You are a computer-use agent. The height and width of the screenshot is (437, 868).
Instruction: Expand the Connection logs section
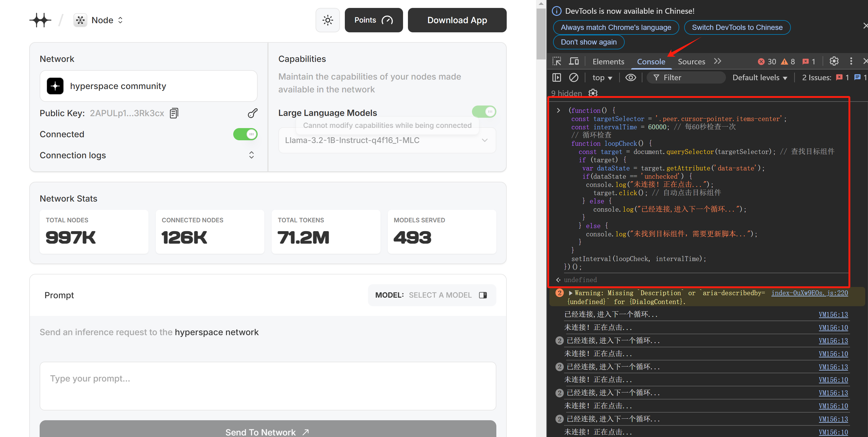[251, 155]
